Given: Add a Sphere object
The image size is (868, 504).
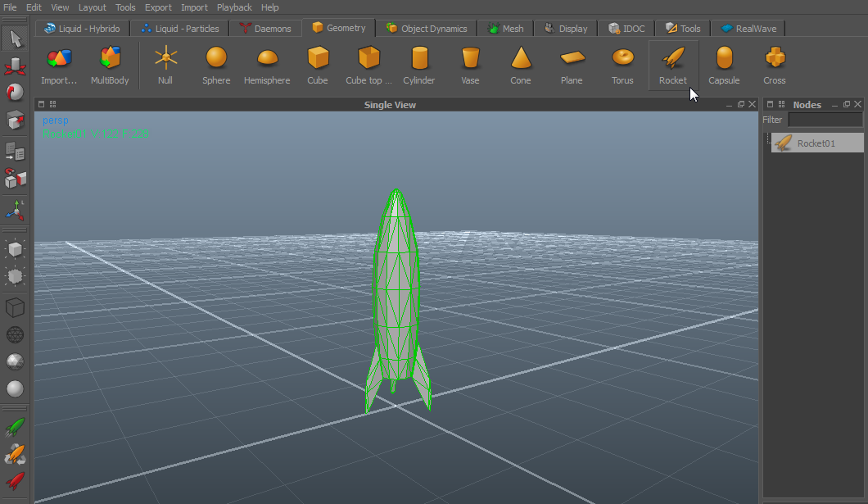Looking at the screenshot, I should click(216, 66).
